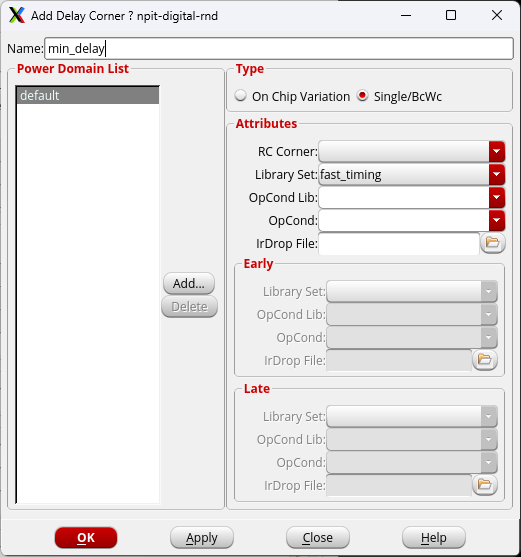
Task: Open Help for delay corner
Action: pyautogui.click(x=434, y=537)
